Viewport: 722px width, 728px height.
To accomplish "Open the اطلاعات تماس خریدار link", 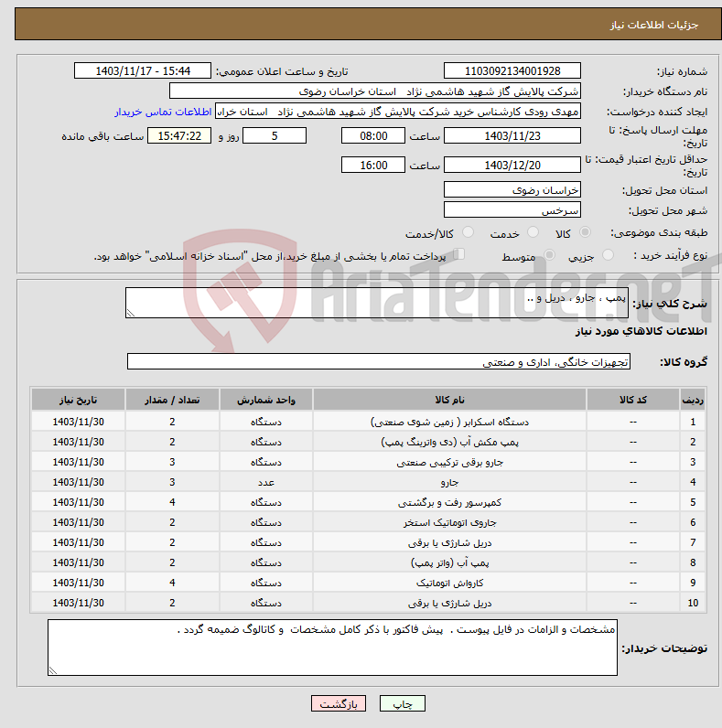I will pos(163,112).
